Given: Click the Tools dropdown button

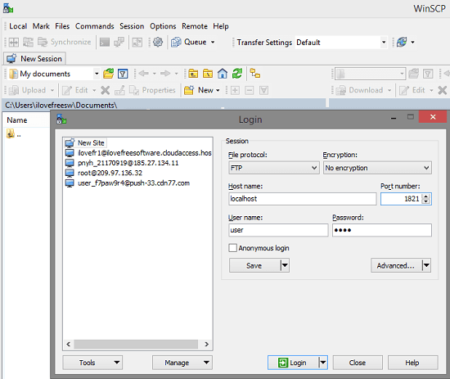Looking at the screenshot, I should coord(93,362).
